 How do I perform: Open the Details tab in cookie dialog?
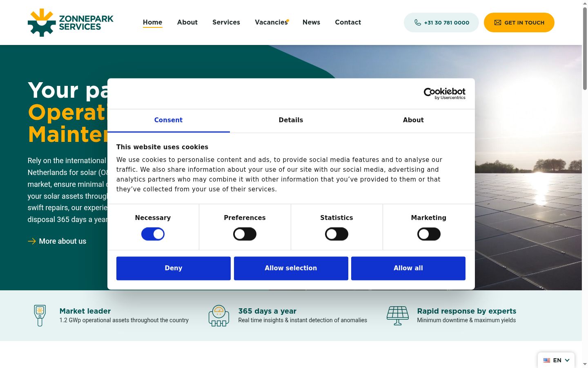point(291,120)
